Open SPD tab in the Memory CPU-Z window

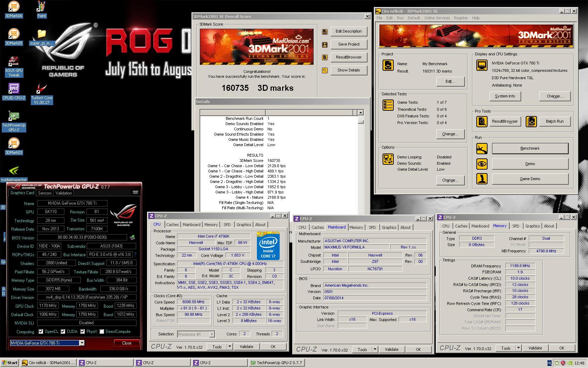click(516, 226)
